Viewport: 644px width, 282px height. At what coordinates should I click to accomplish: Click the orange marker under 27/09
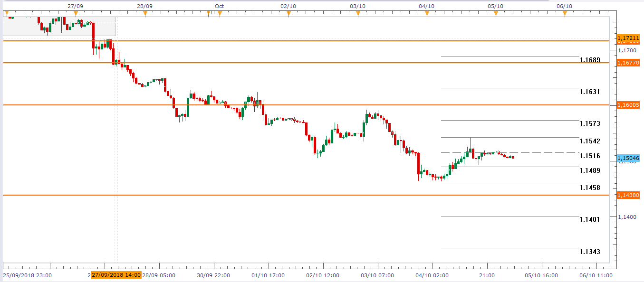coord(76,14)
